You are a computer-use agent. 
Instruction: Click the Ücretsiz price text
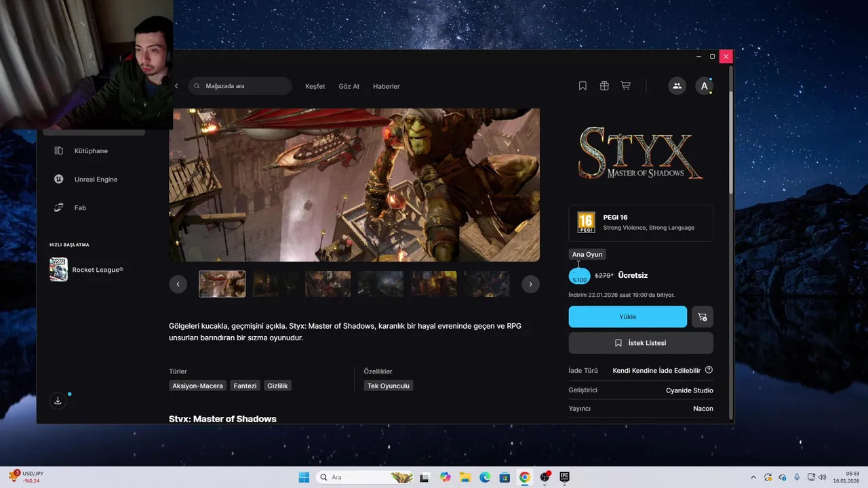point(633,275)
